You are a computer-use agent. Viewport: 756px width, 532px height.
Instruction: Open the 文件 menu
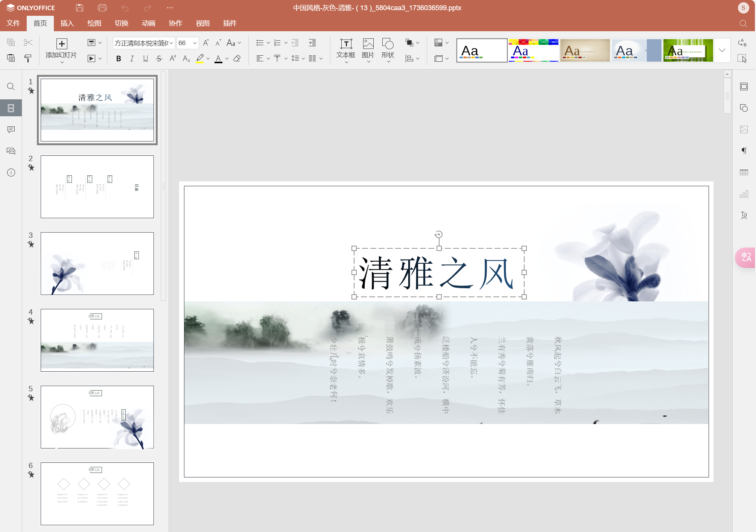[13, 23]
